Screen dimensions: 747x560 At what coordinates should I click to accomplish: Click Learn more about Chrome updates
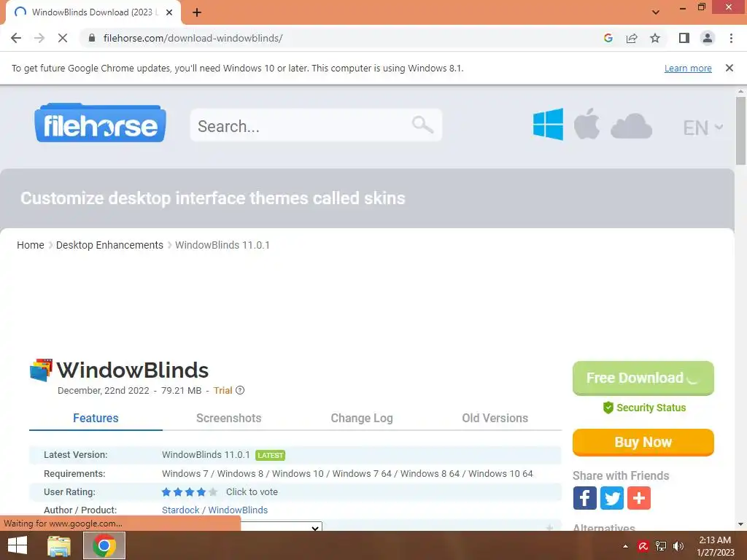tap(688, 68)
